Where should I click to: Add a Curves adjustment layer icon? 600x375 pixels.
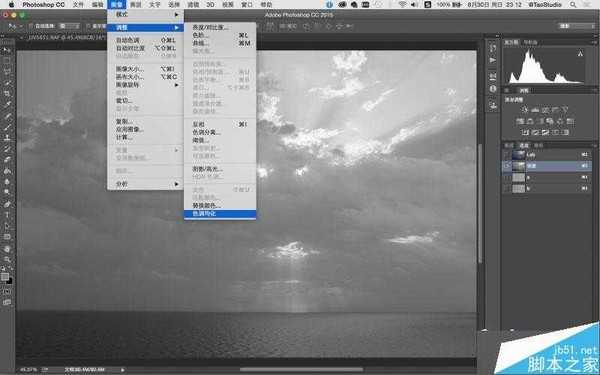pos(545,110)
